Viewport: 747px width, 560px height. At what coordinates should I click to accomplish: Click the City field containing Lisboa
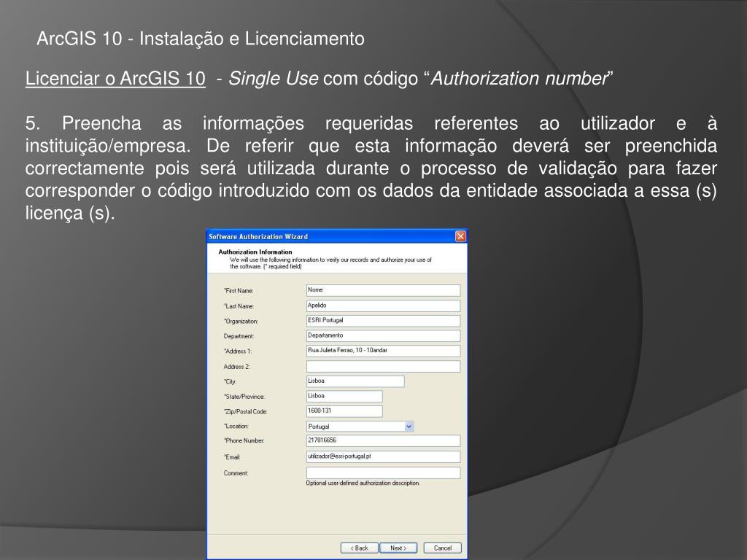[x=355, y=381]
